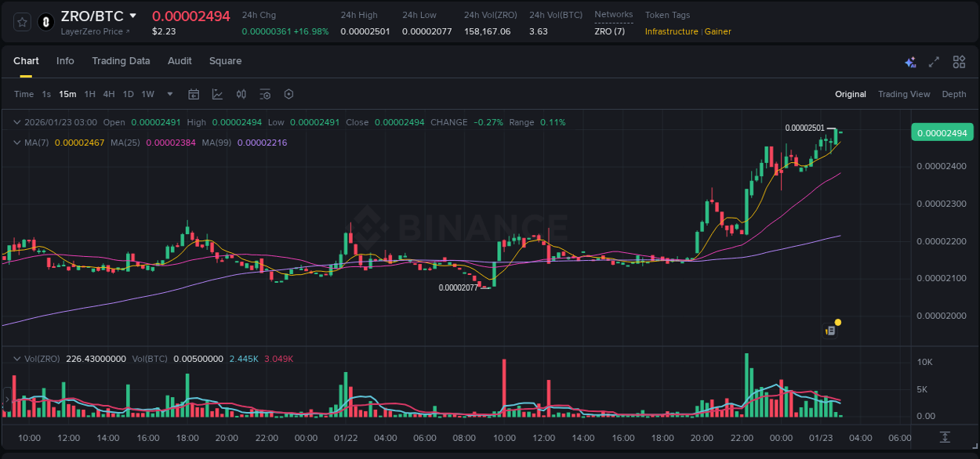Switch to the Trading Data tab
The width and height of the screenshot is (980, 459).
click(x=121, y=61)
